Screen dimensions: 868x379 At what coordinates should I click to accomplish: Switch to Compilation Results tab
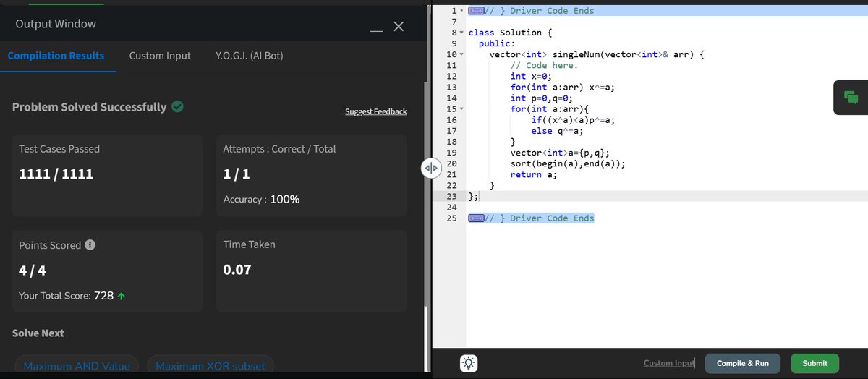click(x=56, y=56)
